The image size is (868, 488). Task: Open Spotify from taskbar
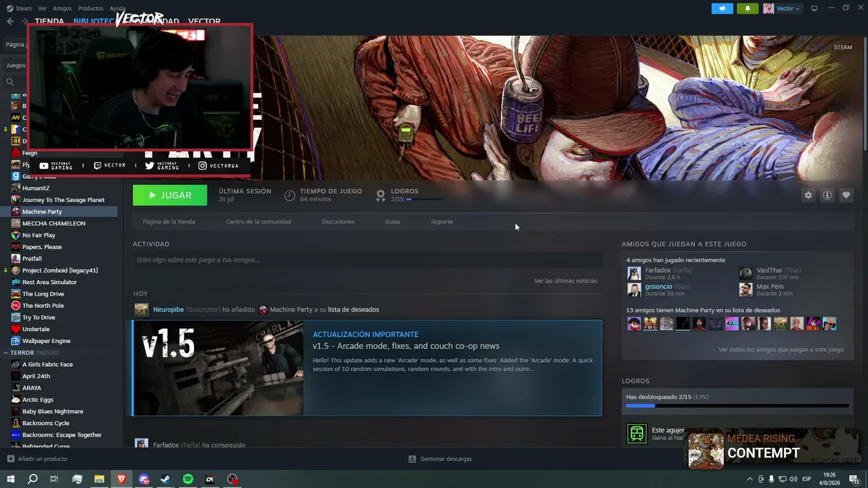pyautogui.click(x=188, y=479)
